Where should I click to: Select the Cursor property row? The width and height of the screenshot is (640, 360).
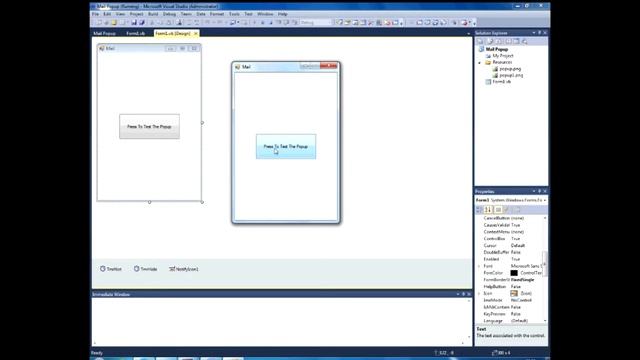pyautogui.click(x=512, y=246)
